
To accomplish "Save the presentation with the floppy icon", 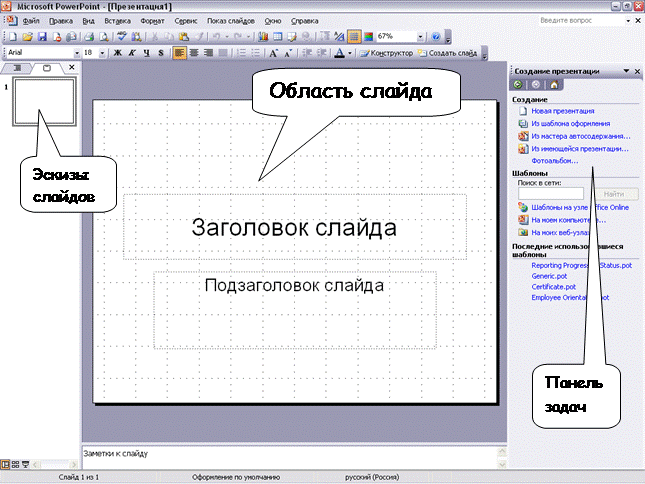I will pos(42,37).
